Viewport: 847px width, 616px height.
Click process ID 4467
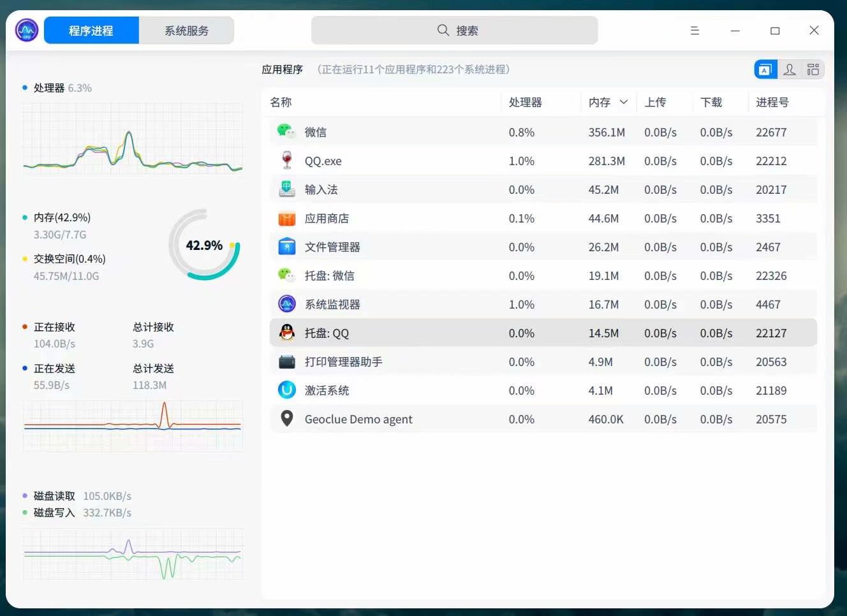[x=768, y=304]
